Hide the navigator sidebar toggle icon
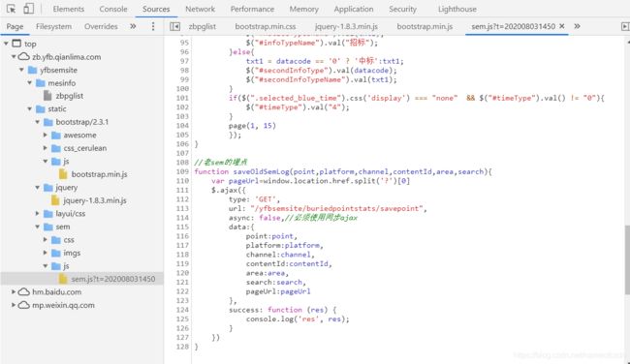This screenshot has height=364, width=630. tap(174, 26)
